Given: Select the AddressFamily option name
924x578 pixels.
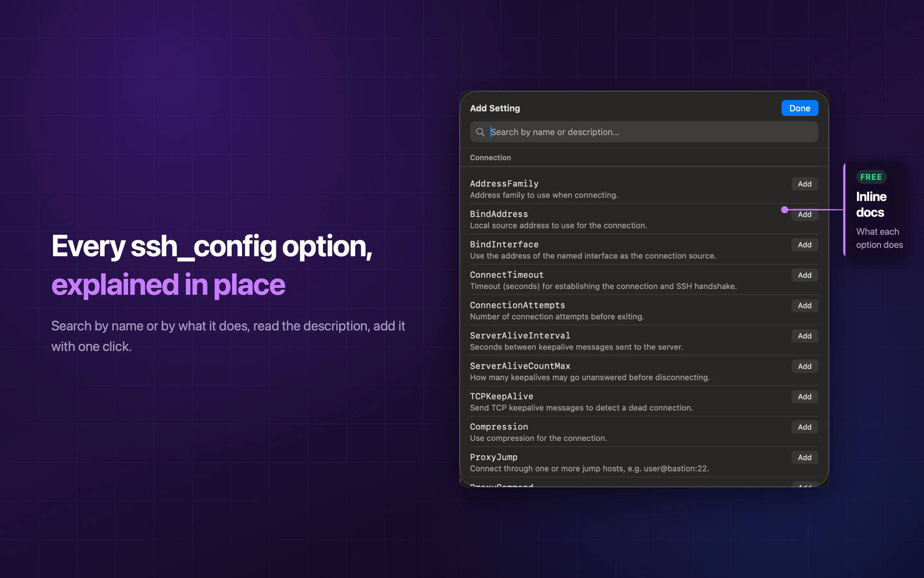Looking at the screenshot, I should tap(504, 183).
